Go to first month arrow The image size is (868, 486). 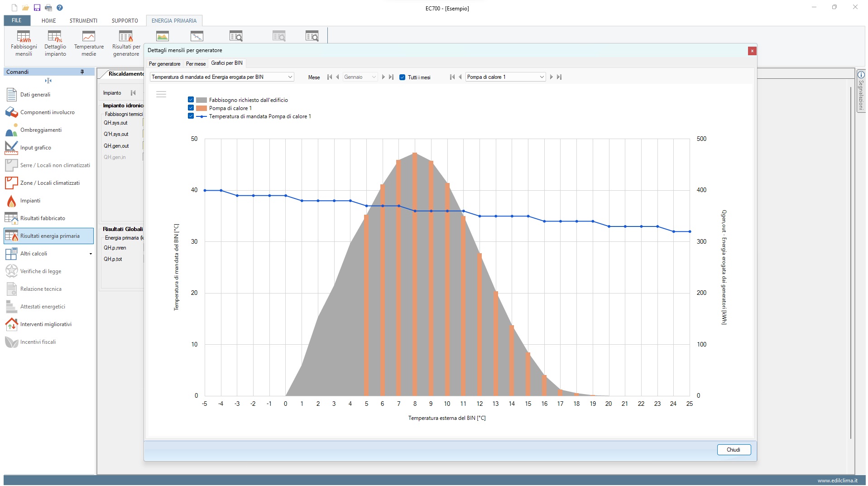pyautogui.click(x=330, y=77)
